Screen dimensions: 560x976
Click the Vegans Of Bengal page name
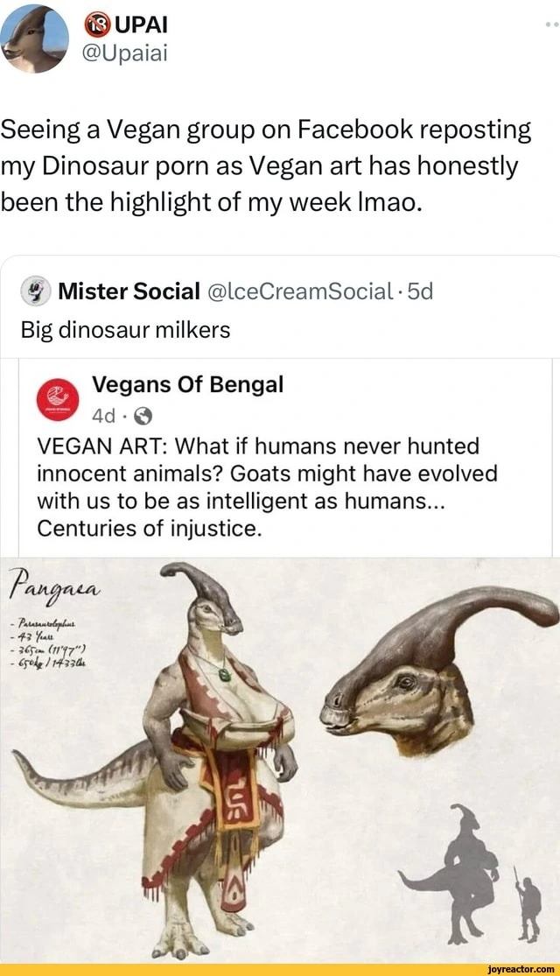187,384
